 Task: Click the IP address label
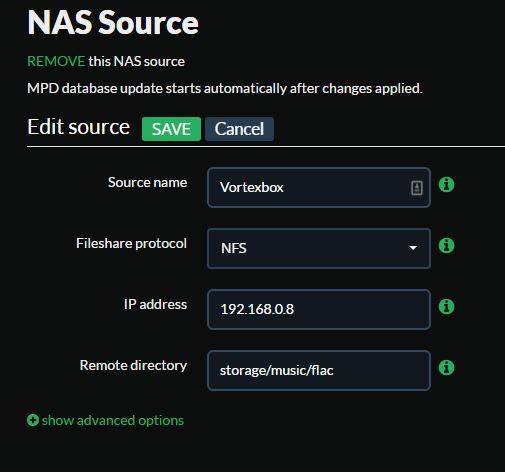tap(155, 304)
